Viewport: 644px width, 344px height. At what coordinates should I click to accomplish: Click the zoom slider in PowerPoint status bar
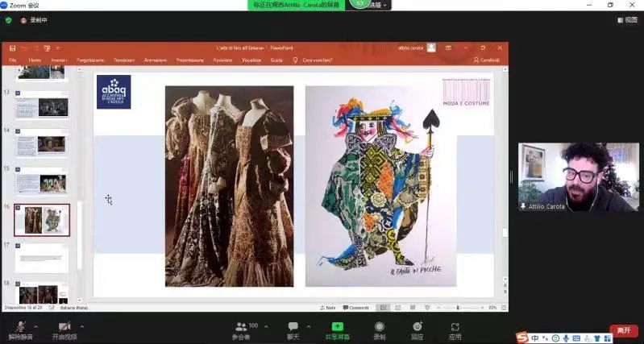(x=458, y=308)
